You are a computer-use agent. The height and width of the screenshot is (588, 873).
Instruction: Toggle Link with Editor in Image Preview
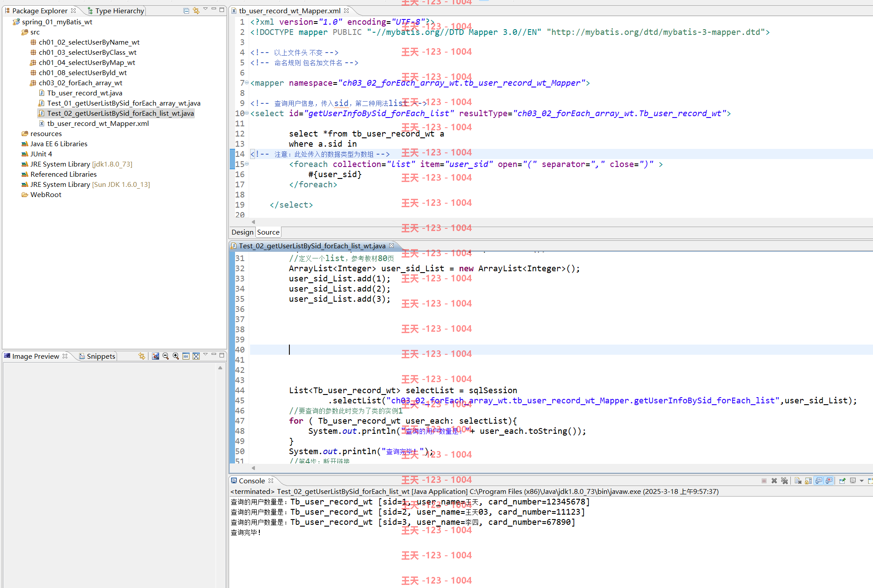click(142, 356)
